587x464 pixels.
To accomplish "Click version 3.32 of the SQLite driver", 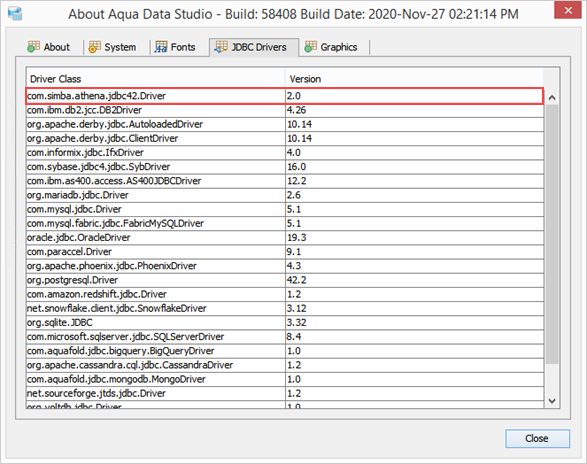I will (x=296, y=323).
